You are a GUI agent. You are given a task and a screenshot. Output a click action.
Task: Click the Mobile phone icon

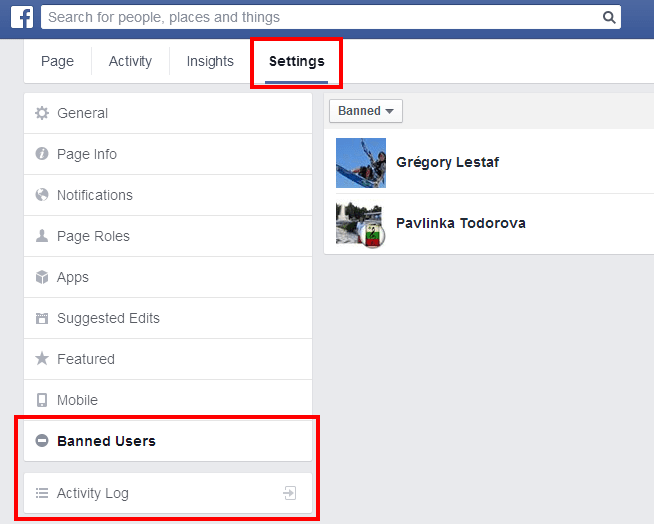(x=42, y=400)
